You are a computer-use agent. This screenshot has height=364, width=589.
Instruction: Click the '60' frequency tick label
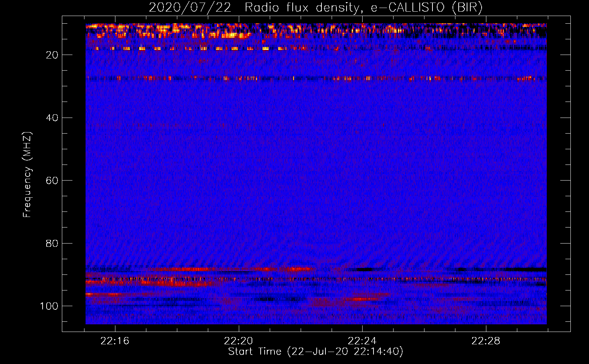coord(52,181)
